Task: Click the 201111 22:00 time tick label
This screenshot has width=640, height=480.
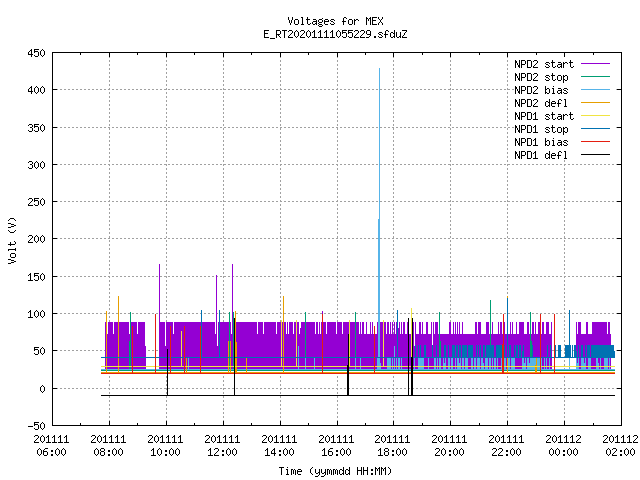Action: 507,446
